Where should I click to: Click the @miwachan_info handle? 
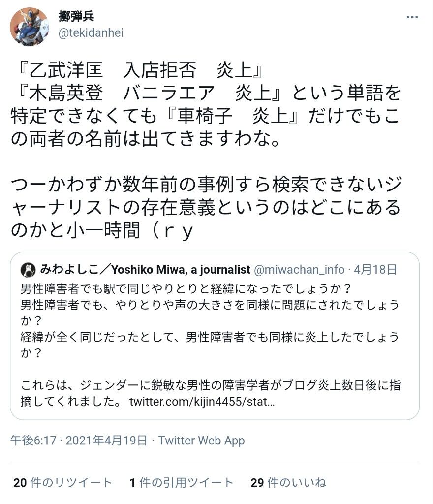299,270
